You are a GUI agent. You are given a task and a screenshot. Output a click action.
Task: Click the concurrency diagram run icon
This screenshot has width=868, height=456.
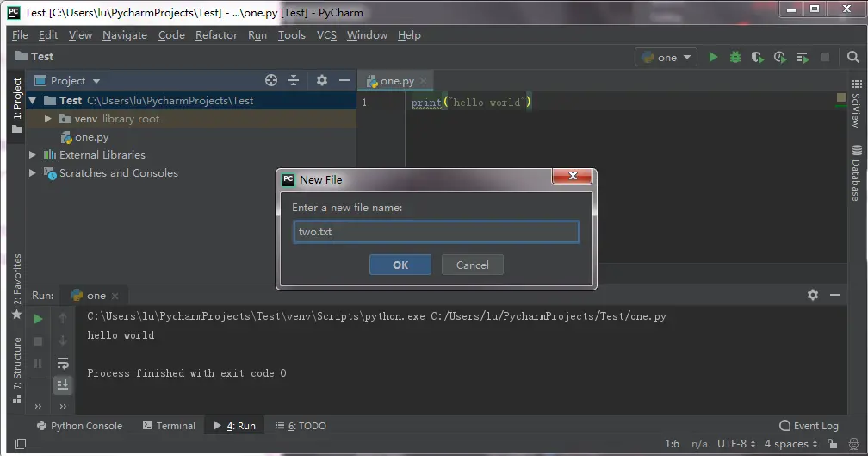(803, 57)
